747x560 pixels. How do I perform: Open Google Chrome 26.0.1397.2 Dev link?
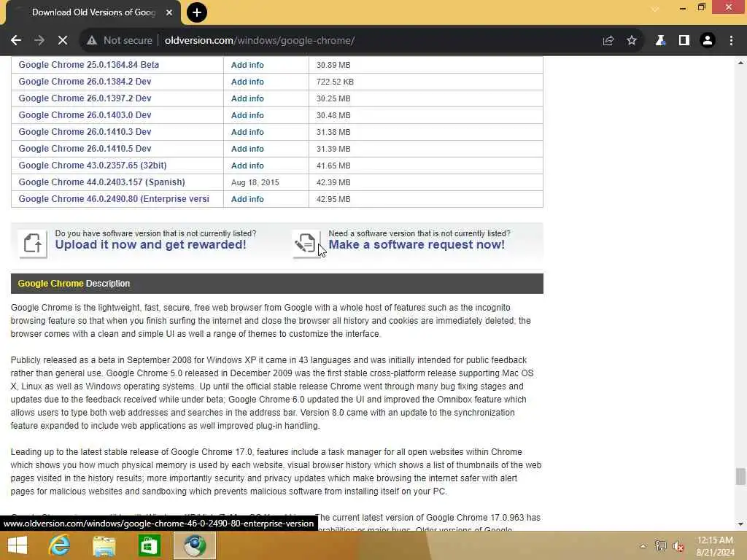[x=85, y=98]
